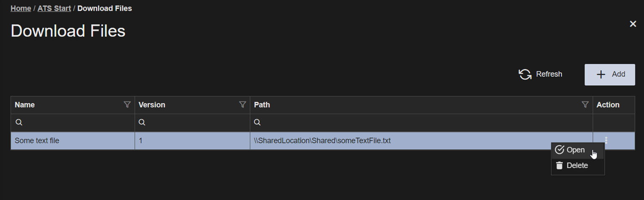
Task: Choose Delete from the context menu
Action: pyautogui.click(x=577, y=166)
